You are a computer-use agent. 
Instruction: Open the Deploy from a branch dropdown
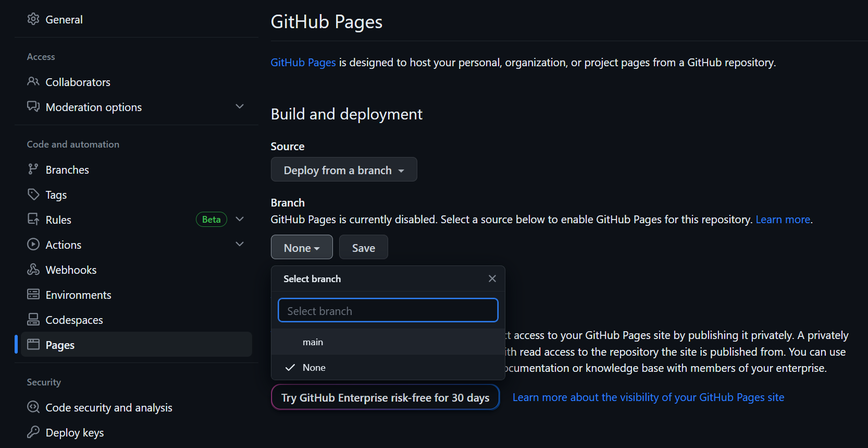coord(344,169)
